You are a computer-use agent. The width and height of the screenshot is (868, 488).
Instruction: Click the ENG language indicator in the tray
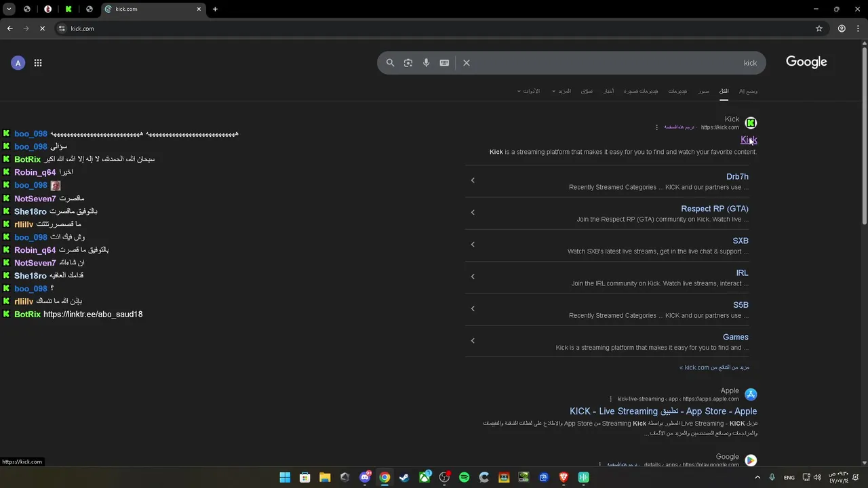point(789,477)
